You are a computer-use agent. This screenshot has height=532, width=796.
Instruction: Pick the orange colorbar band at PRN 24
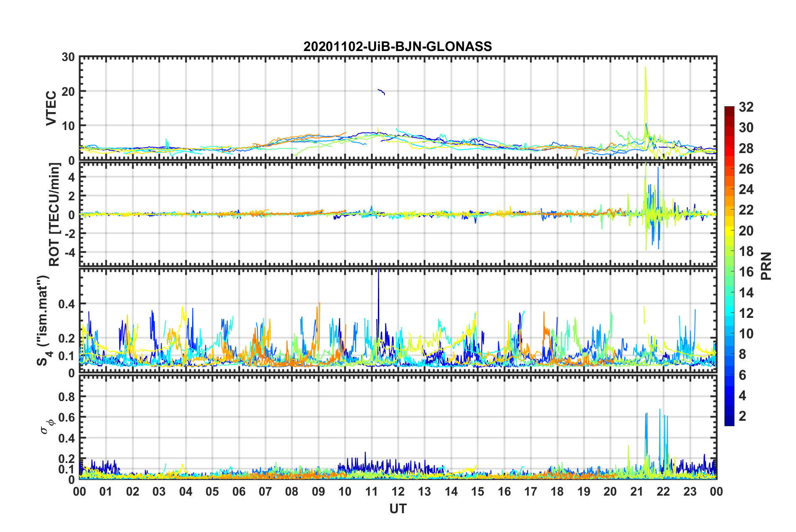(729, 189)
